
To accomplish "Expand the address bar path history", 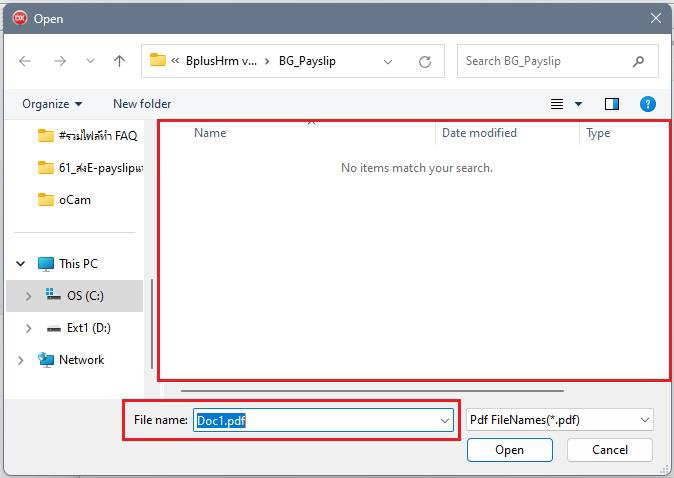I will click(388, 61).
